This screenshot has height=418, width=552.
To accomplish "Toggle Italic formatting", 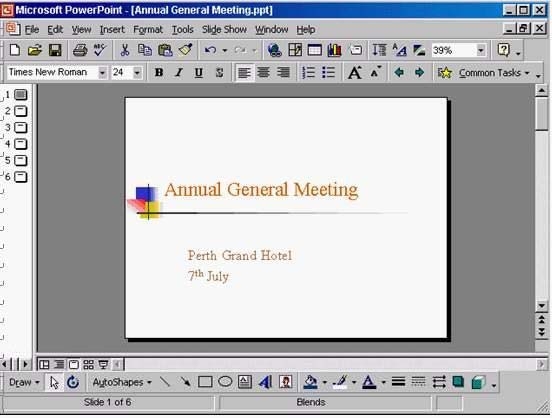I will [179, 73].
